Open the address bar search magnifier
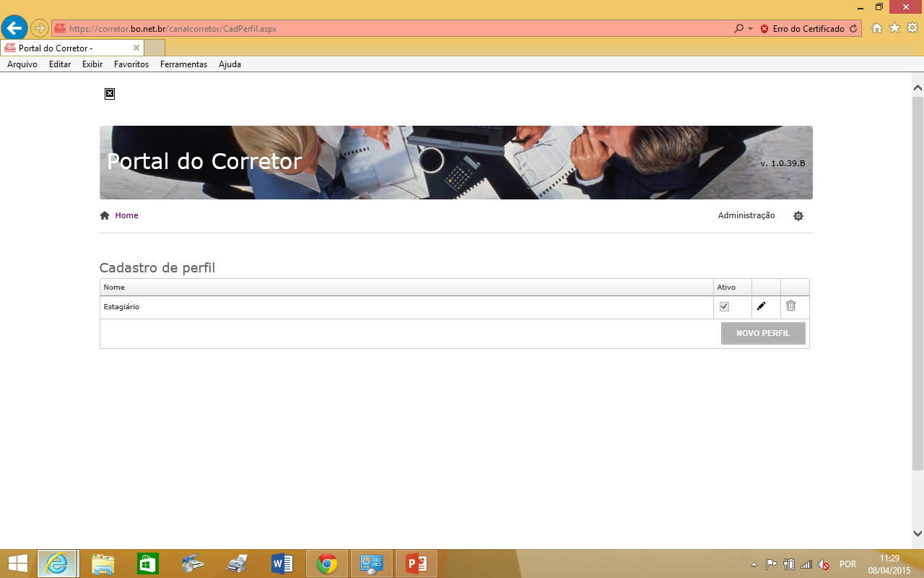The height and width of the screenshot is (578, 924). coord(738,29)
